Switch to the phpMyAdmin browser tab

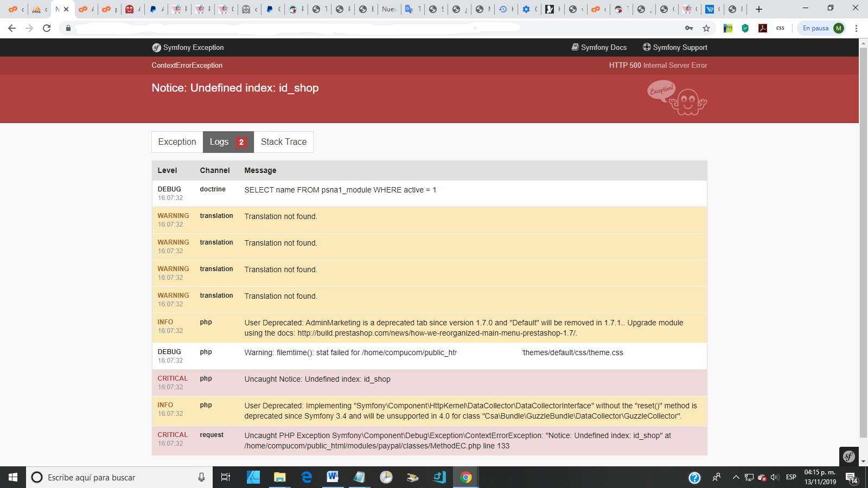[39, 9]
